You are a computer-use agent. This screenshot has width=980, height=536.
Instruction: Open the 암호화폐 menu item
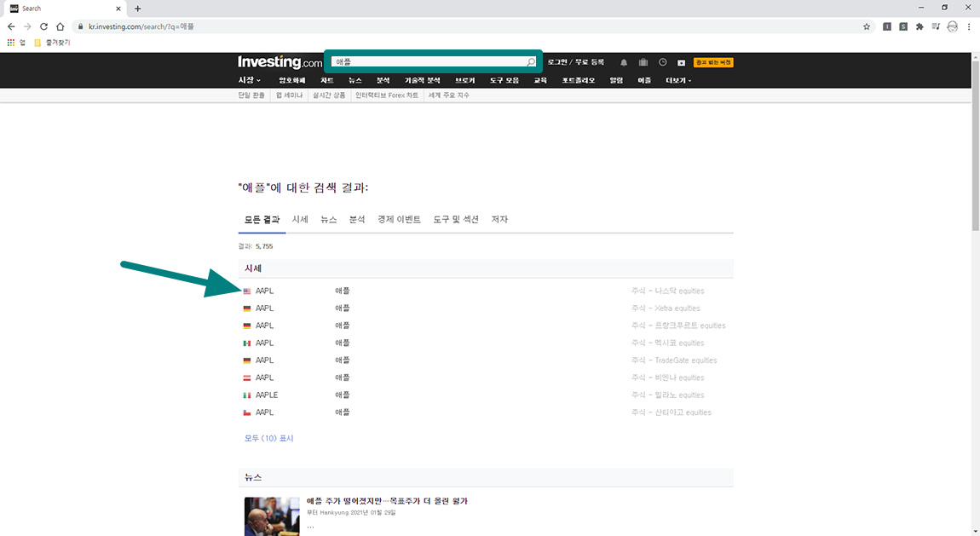point(292,81)
